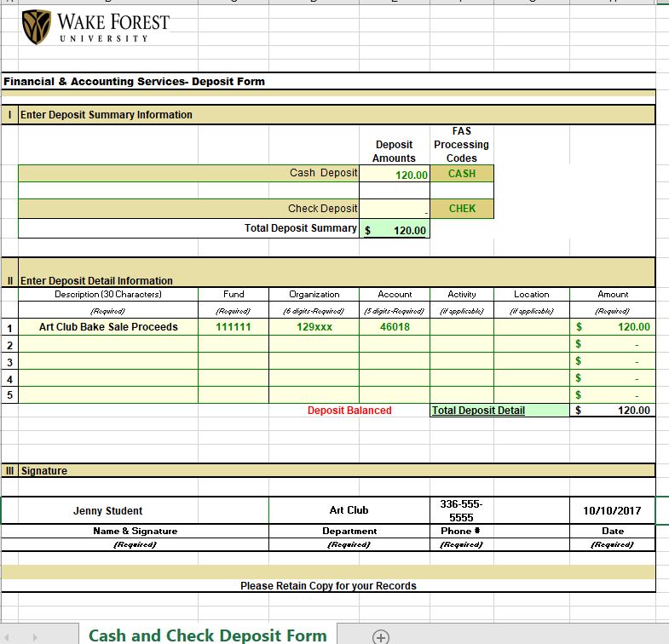This screenshot has width=669, height=644.
Task: Click the row 1 Activity cell
Action: [x=462, y=327]
